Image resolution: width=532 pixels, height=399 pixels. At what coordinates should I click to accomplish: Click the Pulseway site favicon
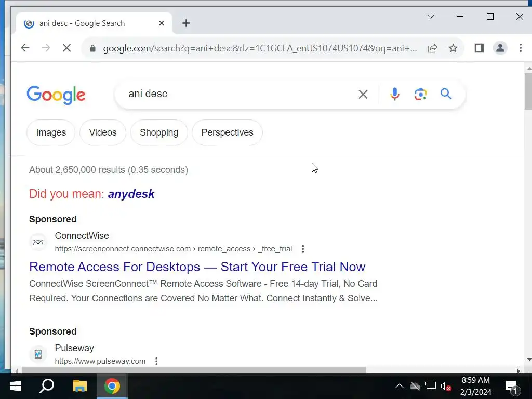pyautogui.click(x=38, y=354)
